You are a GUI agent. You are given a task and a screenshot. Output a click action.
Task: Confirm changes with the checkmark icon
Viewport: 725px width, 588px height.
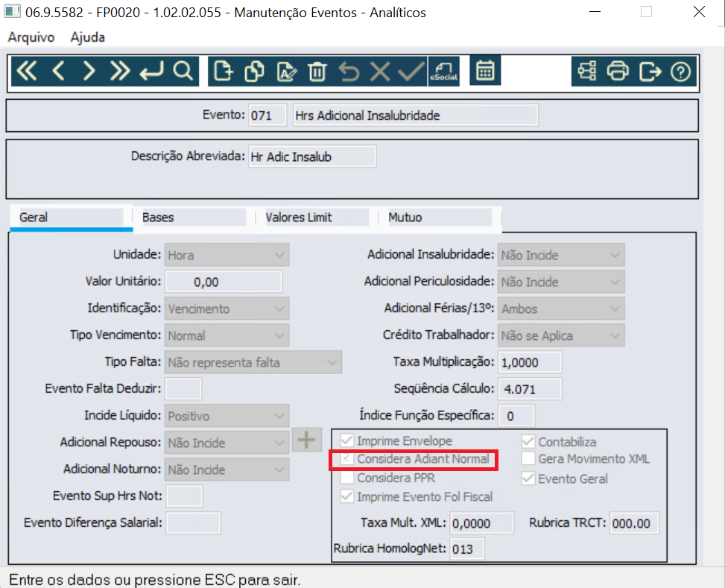(x=411, y=72)
